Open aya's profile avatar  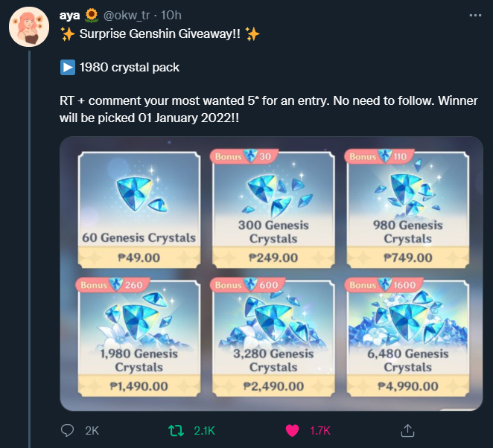[x=28, y=27]
